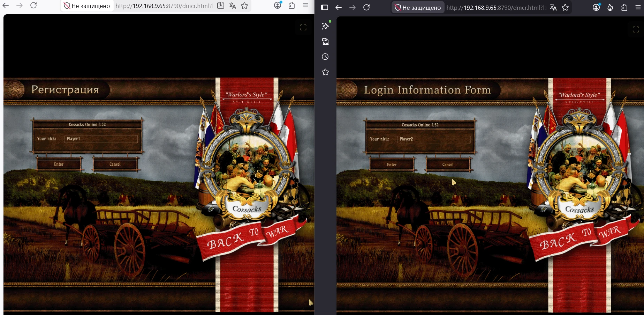
Task: Reload the page in the right browser
Action: tap(366, 7)
